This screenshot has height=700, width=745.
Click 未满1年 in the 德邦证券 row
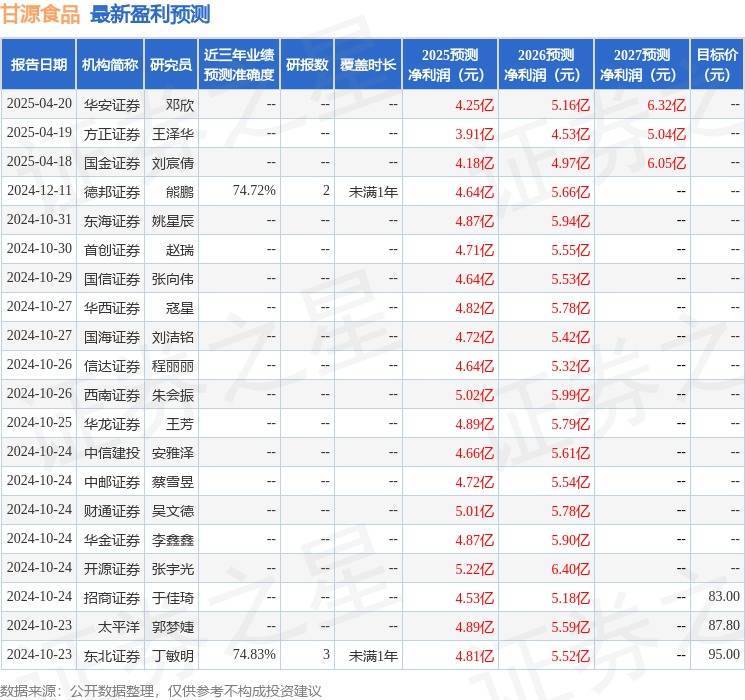(373, 192)
